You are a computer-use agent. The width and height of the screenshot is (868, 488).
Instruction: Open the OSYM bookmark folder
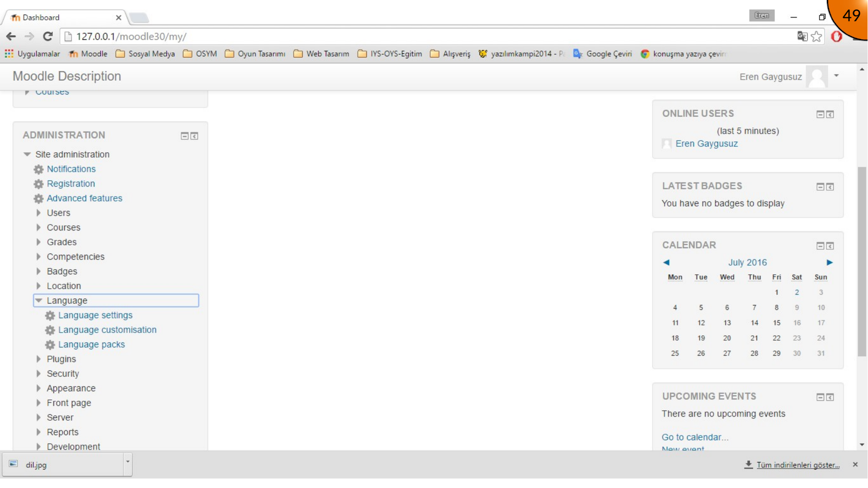tap(200, 54)
